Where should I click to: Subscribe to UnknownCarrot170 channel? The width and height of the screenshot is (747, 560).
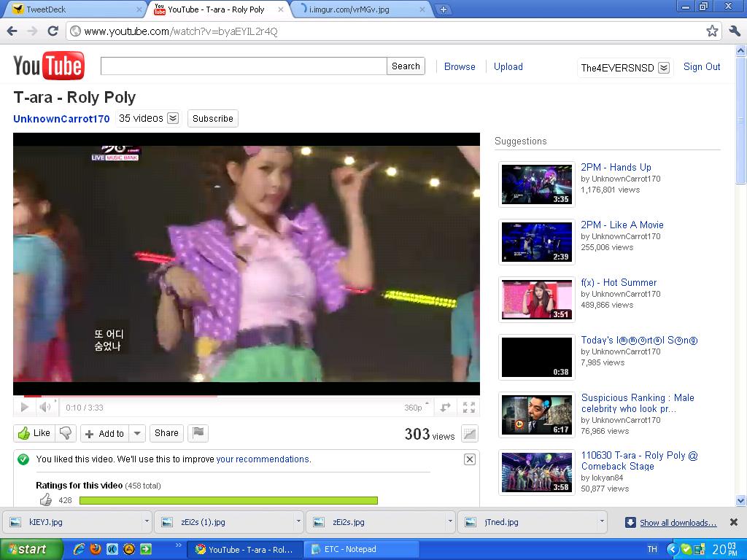tap(212, 119)
